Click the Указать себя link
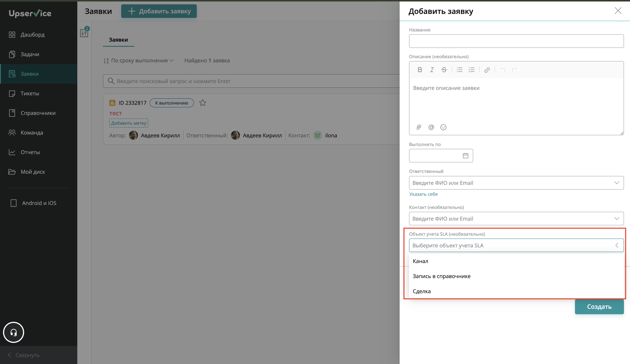This screenshot has width=630, height=364. 423,194
